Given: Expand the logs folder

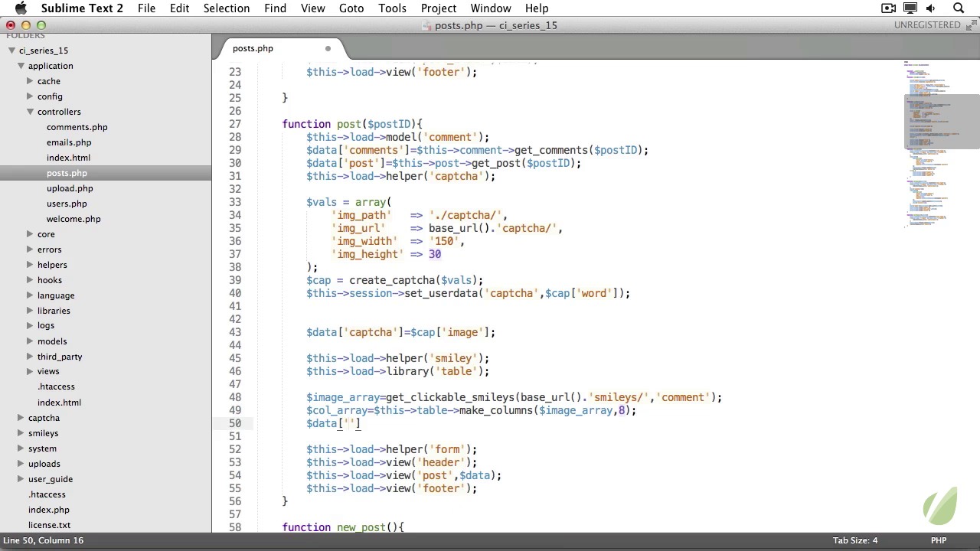Looking at the screenshot, I should click(x=30, y=325).
